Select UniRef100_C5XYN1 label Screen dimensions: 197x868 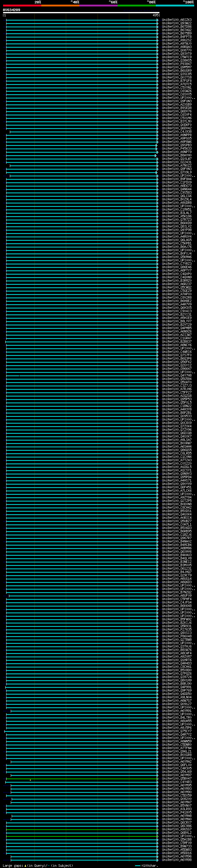click(177, 88)
